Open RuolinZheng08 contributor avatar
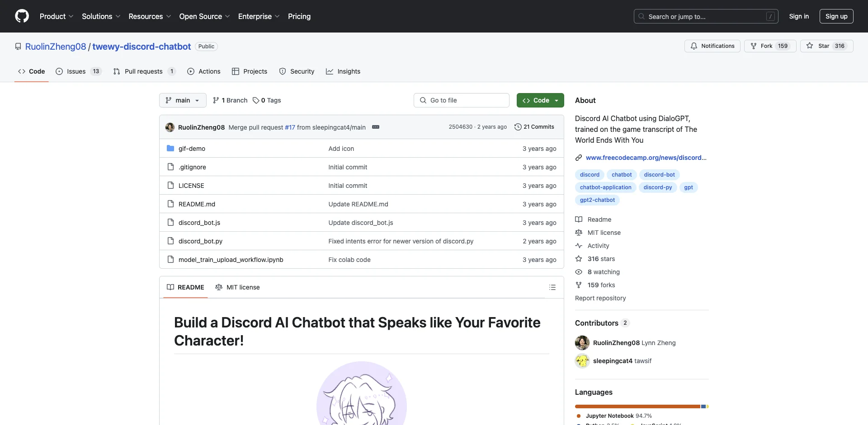Viewport: 868px width, 425px height. [582, 343]
